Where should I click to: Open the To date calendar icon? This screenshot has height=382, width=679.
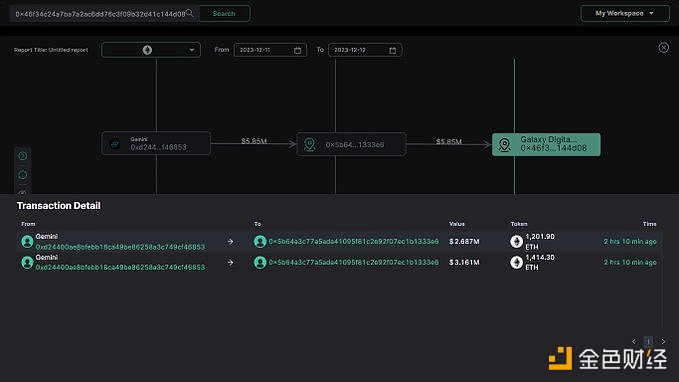(x=392, y=50)
